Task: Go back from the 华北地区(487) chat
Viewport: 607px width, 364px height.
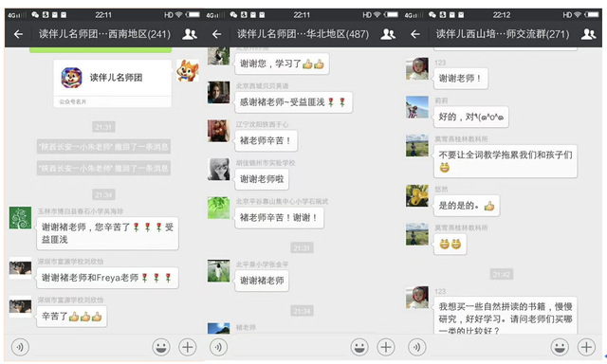Action: [x=217, y=34]
